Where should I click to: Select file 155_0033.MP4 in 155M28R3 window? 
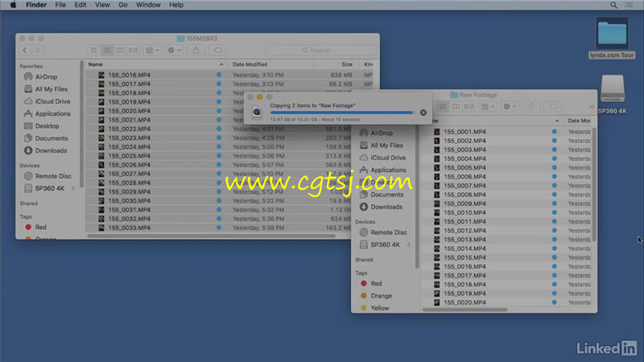pyautogui.click(x=130, y=228)
